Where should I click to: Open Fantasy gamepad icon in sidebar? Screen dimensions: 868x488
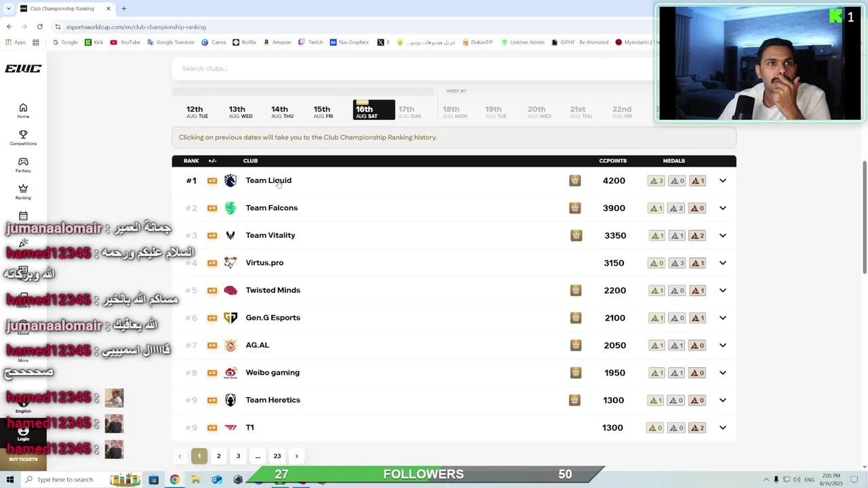(23, 165)
